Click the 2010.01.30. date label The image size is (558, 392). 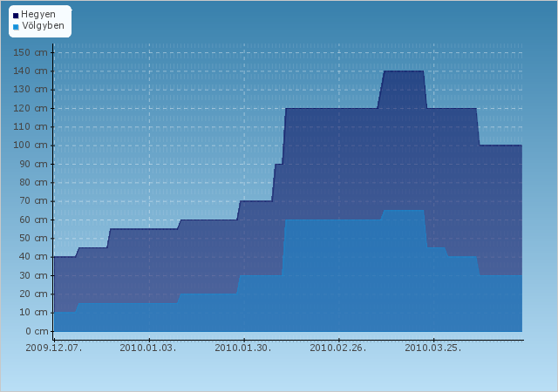tap(243, 348)
